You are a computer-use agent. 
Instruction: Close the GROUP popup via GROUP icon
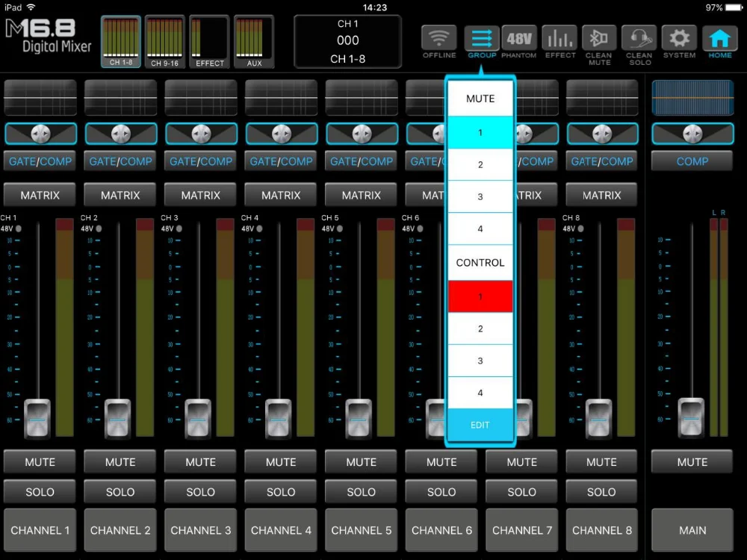click(482, 38)
